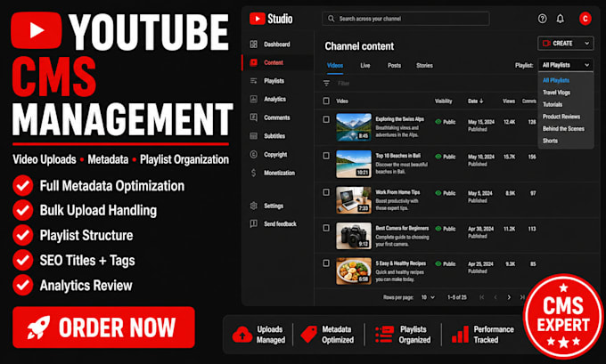Screen dimensions: 606x364
Task: Click the Filter text field
Action: point(344,84)
